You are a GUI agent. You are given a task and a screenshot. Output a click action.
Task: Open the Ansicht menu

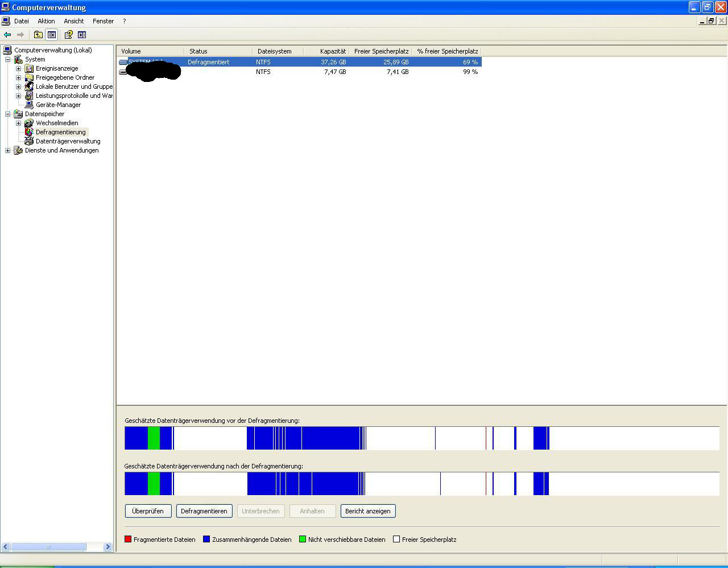pos(74,21)
